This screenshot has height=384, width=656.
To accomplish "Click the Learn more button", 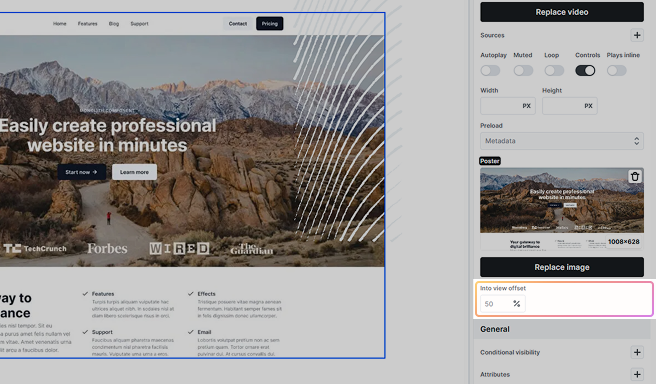I will point(134,172).
